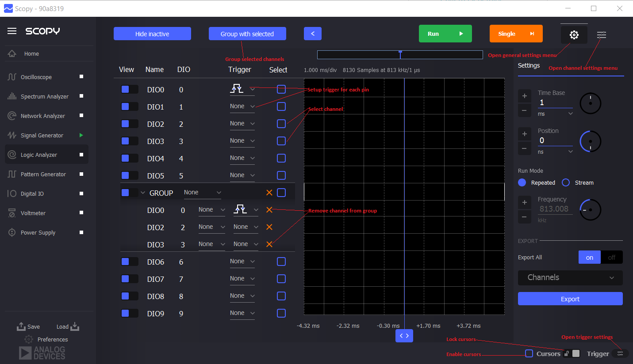Open the GROUP decoder dropdown showing None
This screenshot has height=364, width=633.
(x=203, y=193)
